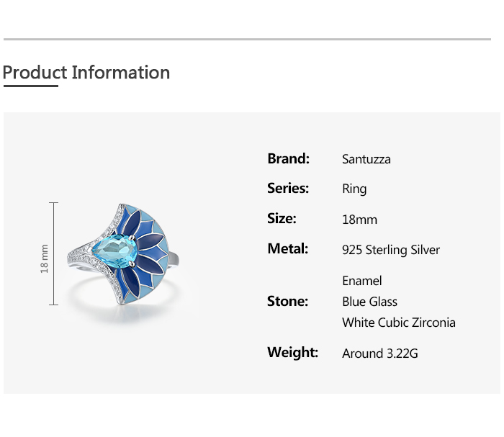
Task: Click the Product Information heading
Action: pos(86,73)
